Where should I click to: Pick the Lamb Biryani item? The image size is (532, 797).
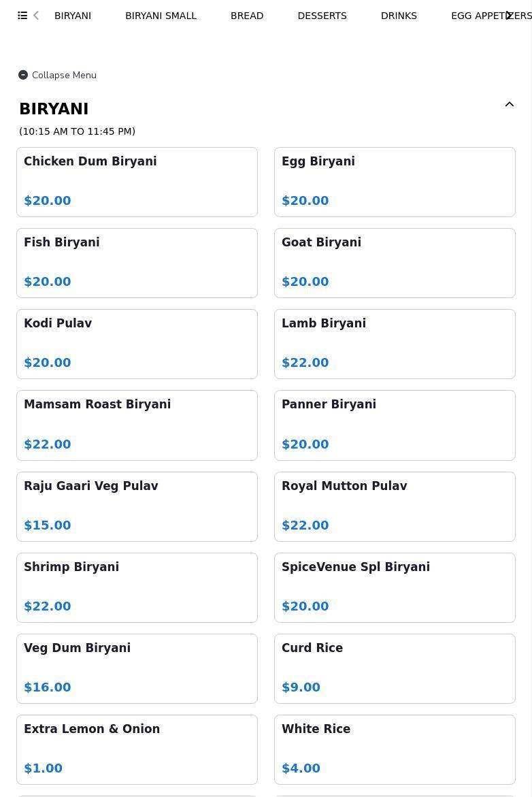tap(395, 344)
